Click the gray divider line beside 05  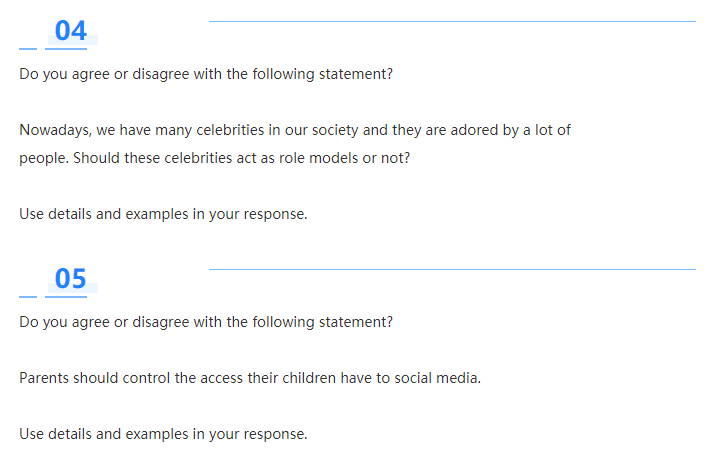coord(451,269)
